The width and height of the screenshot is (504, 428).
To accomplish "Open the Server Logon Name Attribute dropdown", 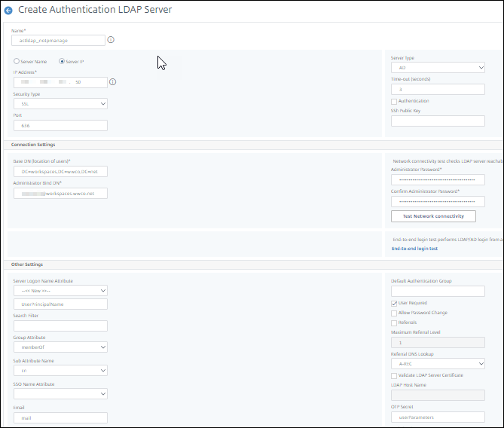I will (60, 290).
